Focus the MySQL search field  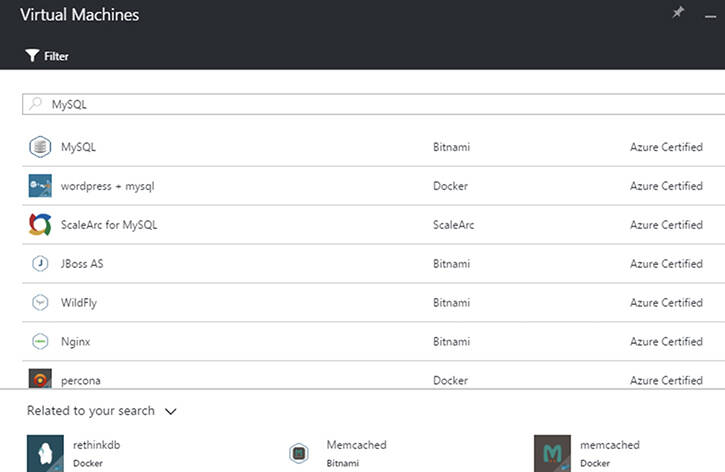click(x=374, y=104)
